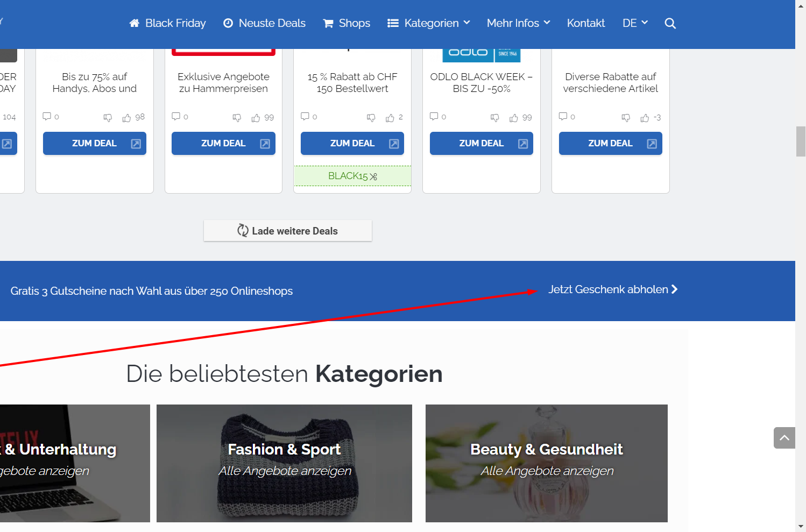Image resolution: width=806 pixels, height=532 pixels.
Task: Click thumbs-up icon on ODLO Black Week deal
Action: pyautogui.click(x=514, y=118)
